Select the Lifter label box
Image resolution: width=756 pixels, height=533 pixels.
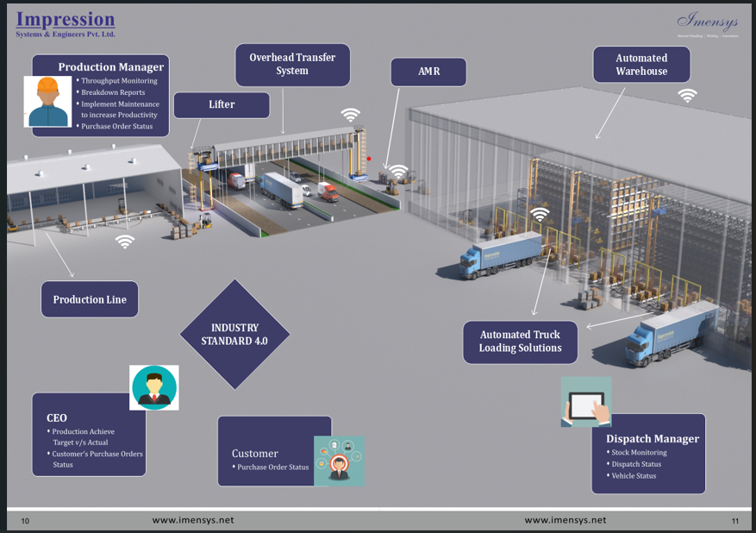click(222, 104)
